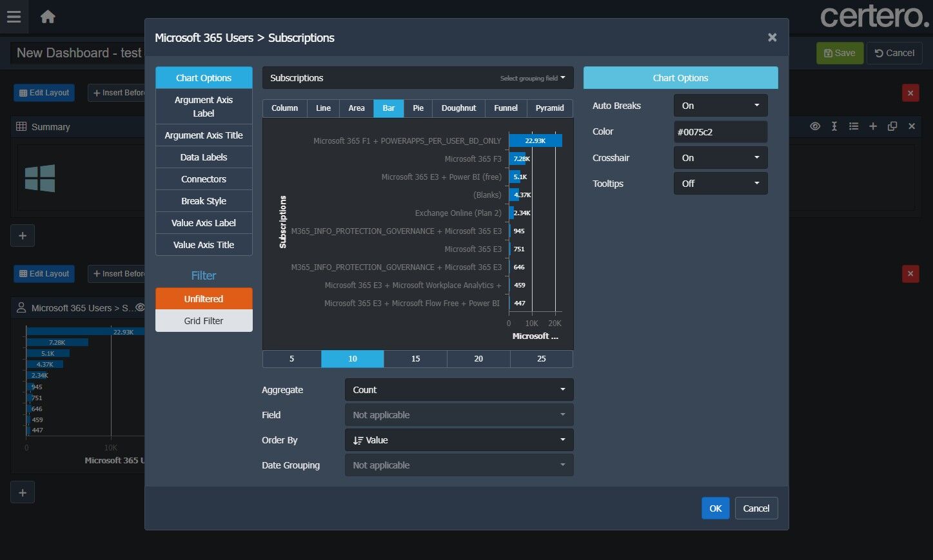Open the Crosshair dropdown

coord(720,158)
